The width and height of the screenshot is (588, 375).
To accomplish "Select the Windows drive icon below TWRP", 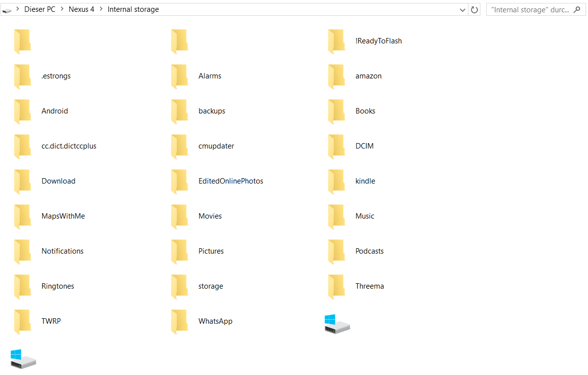I will tap(23, 359).
